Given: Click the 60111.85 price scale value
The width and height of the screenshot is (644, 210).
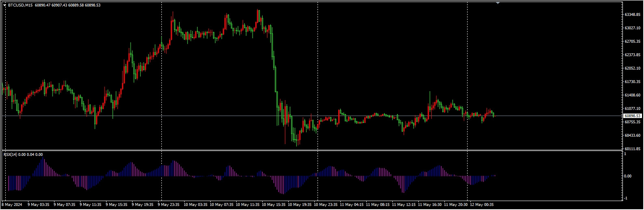Looking at the screenshot, I should click(x=633, y=149).
